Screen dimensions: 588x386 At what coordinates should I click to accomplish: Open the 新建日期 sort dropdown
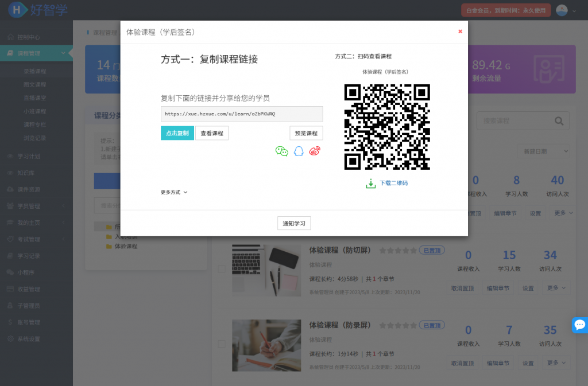click(543, 151)
